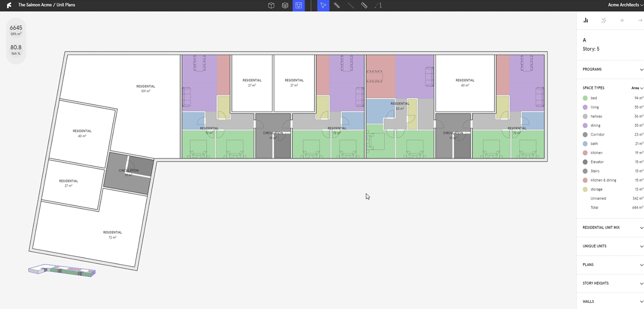
Task: Collapse sidebar with the right arrow
Action: point(640,20)
